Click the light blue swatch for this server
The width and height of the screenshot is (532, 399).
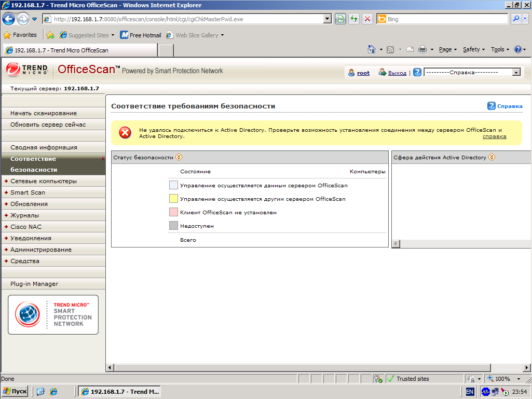[173, 185]
